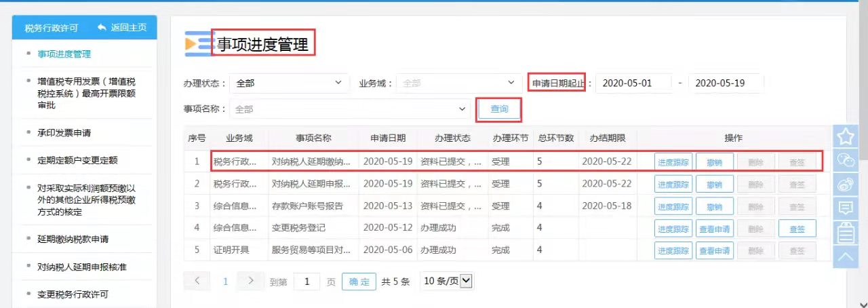The width and height of the screenshot is (868, 308).
Task: Open the Weibo icon in floating sidebar
Action: pyautogui.click(x=845, y=184)
